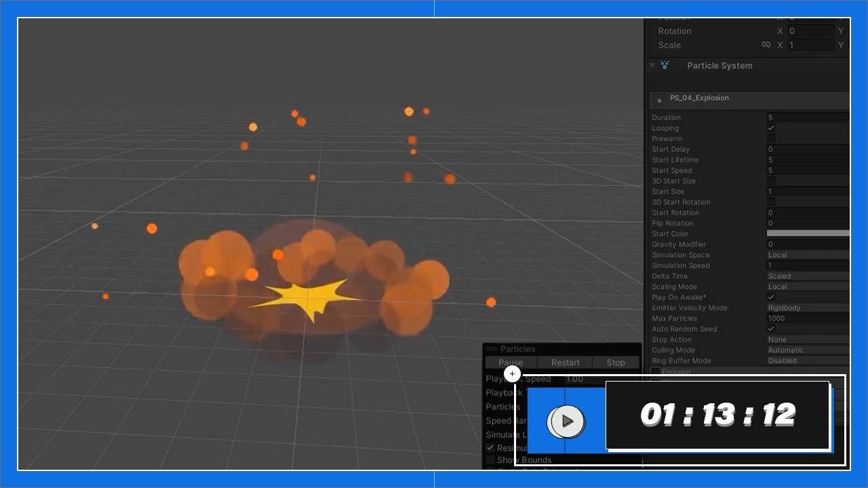Click the Start Size value field
The height and width of the screenshot is (488, 868).
pyautogui.click(x=808, y=192)
